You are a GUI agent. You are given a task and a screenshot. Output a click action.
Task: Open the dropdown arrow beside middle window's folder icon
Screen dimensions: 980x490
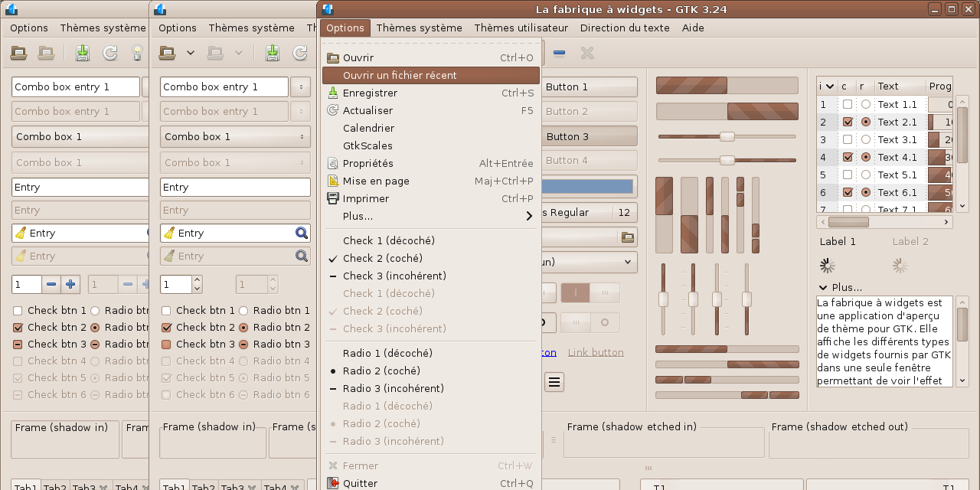click(191, 53)
